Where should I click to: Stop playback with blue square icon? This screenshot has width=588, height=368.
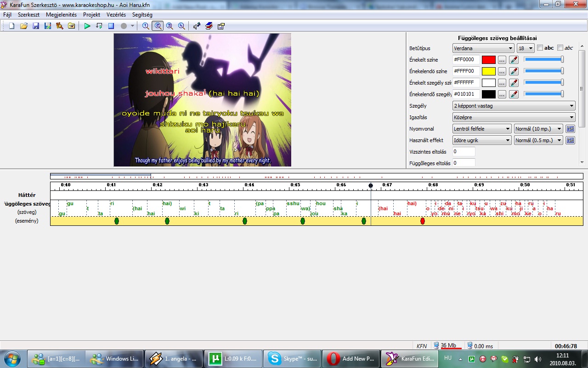(x=111, y=26)
